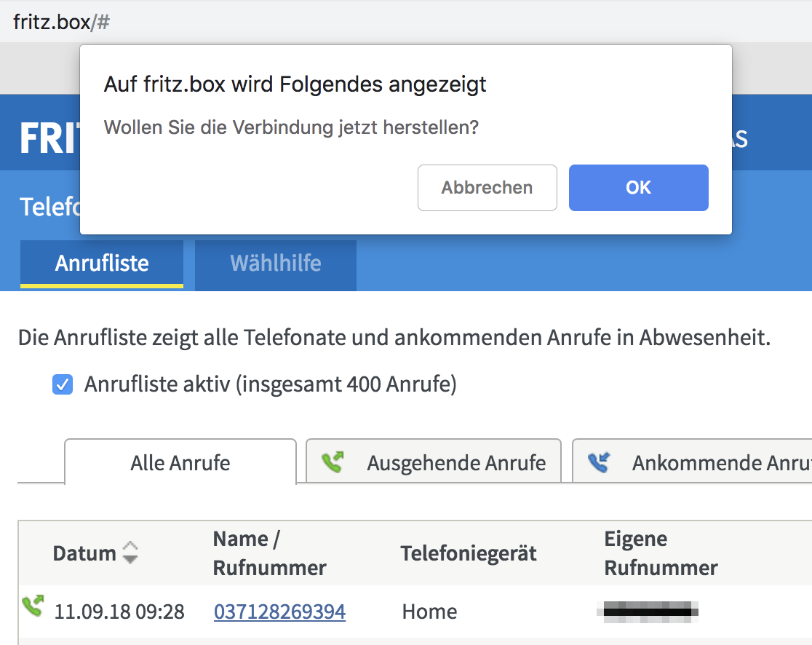The height and width of the screenshot is (645, 812).
Task: Click the 11.09.18 09:28 date entry
Action: pyautogui.click(x=119, y=612)
